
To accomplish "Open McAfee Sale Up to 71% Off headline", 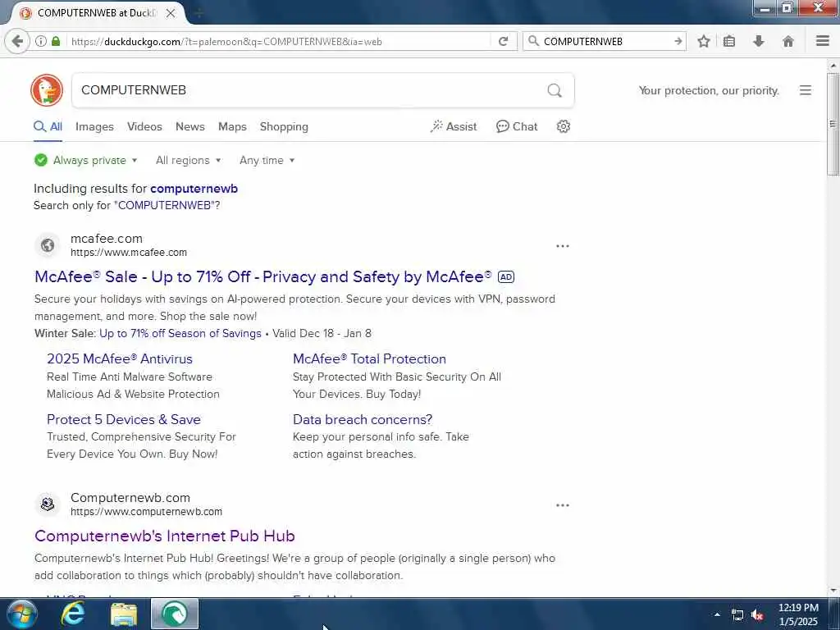I will [262, 276].
